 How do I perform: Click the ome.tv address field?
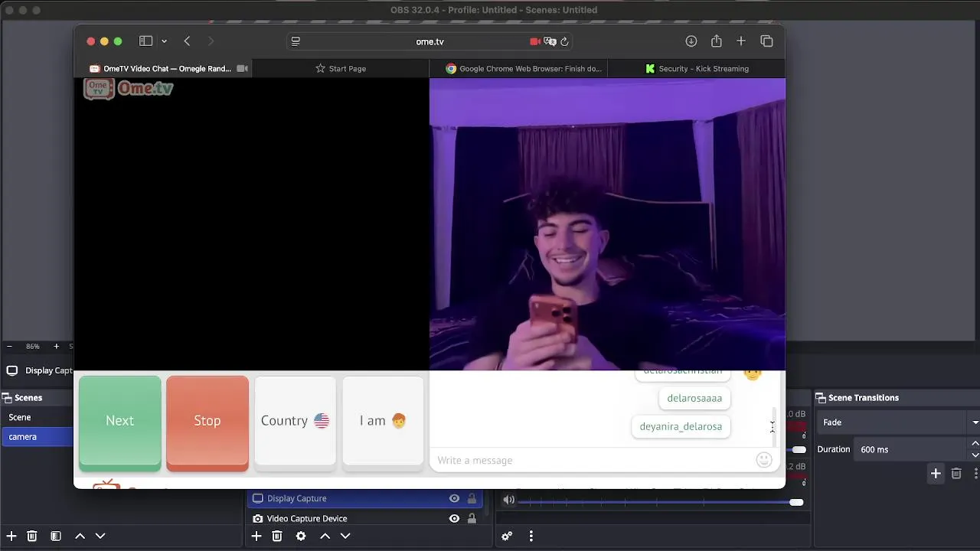click(x=430, y=41)
